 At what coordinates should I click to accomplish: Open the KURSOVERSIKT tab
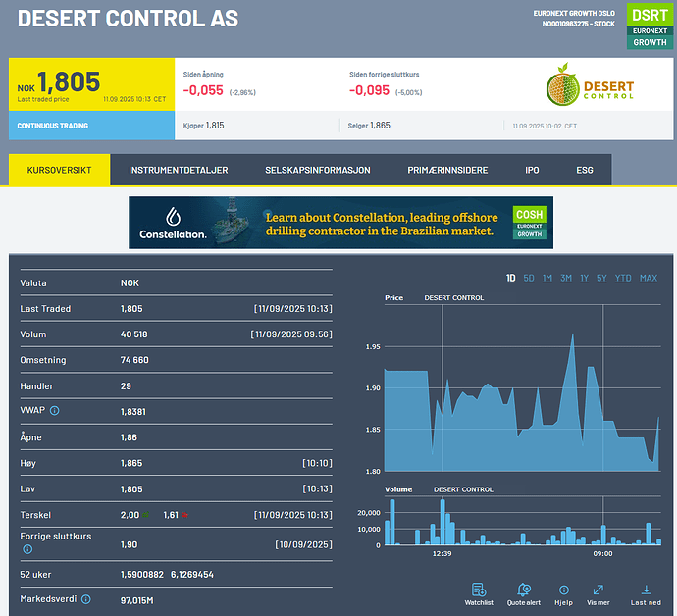pyautogui.click(x=59, y=170)
